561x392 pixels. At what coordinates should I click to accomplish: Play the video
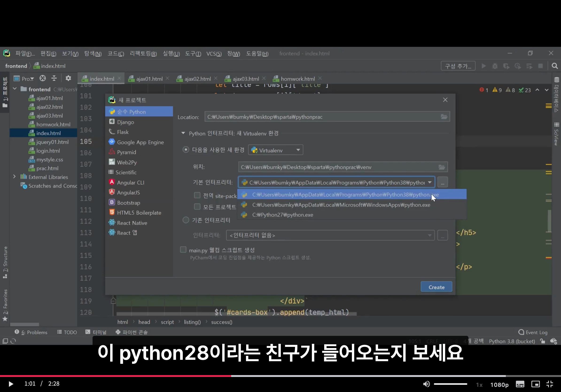11,384
